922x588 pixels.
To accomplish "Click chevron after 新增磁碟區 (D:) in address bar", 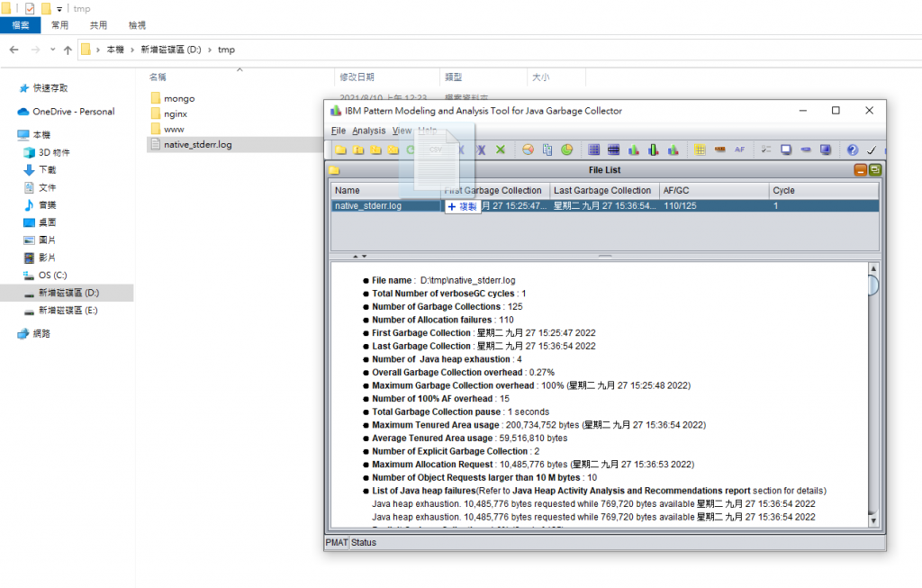I will pos(209,50).
